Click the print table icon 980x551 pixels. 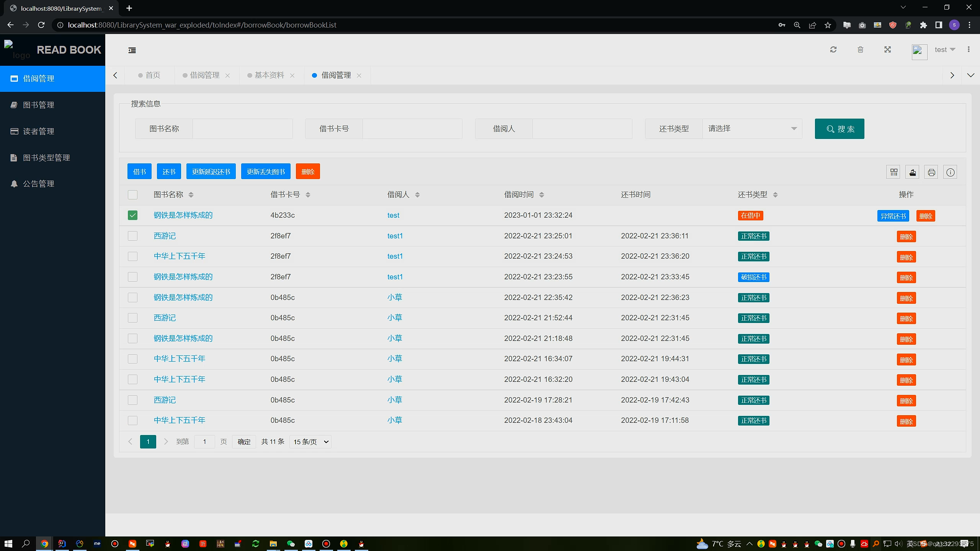(x=931, y=172)
